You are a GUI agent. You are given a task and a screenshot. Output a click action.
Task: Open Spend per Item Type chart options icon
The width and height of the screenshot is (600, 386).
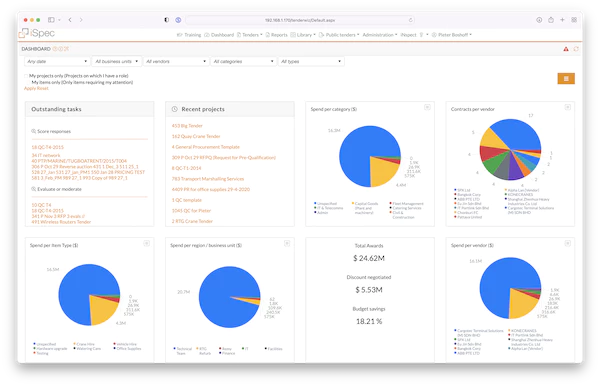pos(147,243)
